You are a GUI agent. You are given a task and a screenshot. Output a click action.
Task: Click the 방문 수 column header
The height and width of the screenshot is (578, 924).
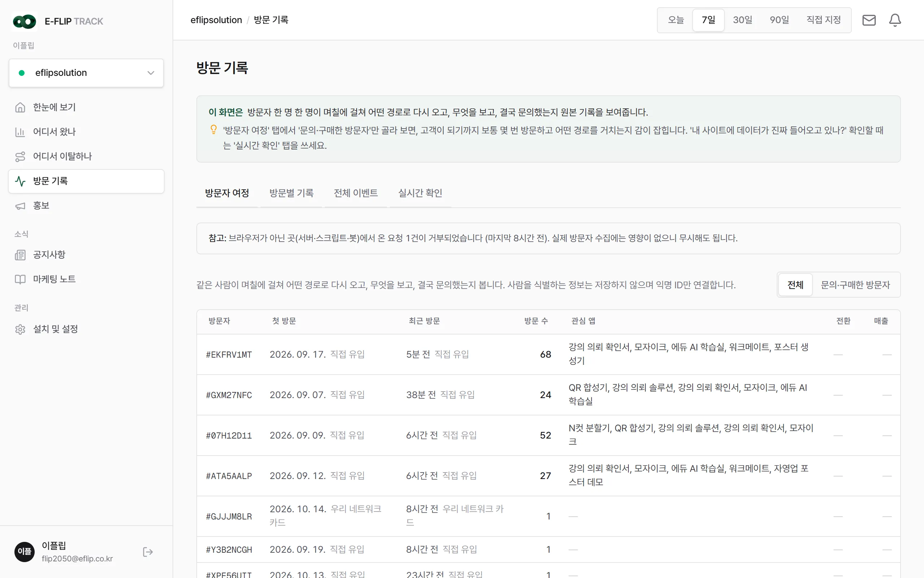pos(536,321)
